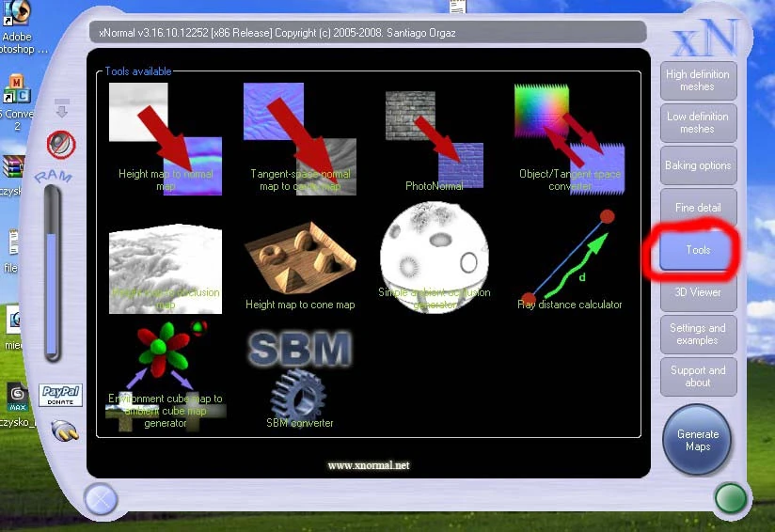
Task: Click the round X close button at bottom left
Action: point(101,499)
